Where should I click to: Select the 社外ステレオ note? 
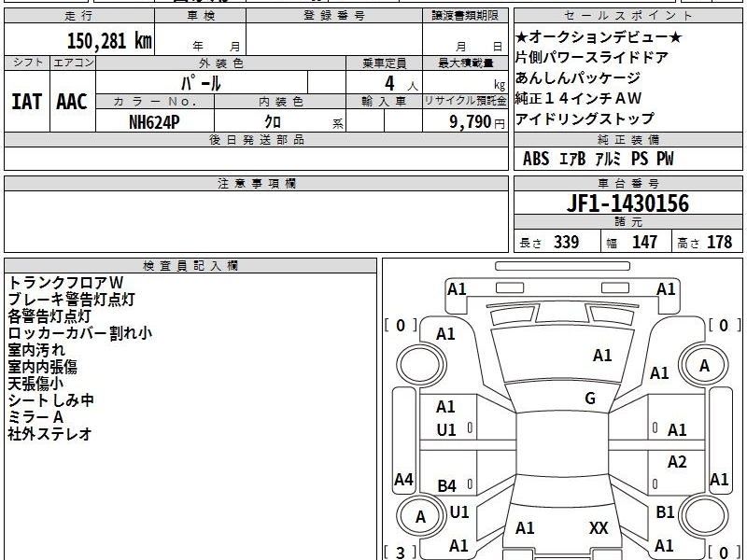[x=49, y=434]
